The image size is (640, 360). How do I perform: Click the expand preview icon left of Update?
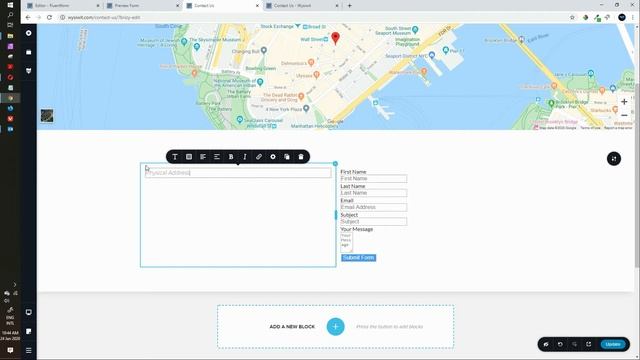(589, 344)
